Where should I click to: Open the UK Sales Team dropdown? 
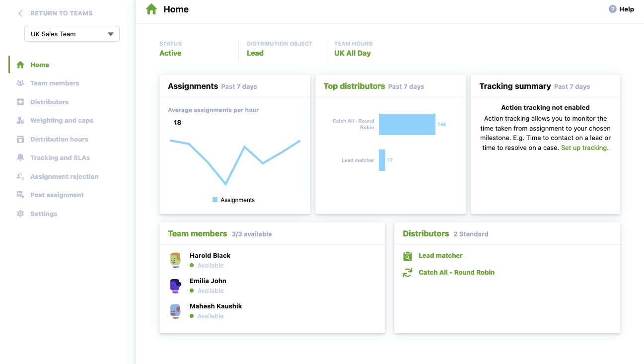(72, 33)
